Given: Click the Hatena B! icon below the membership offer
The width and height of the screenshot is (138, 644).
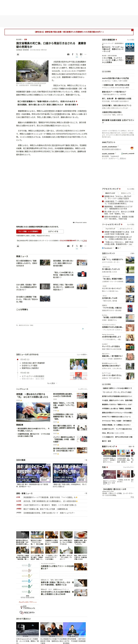Looking at the screenshot, I should click(x=81, y=246).
